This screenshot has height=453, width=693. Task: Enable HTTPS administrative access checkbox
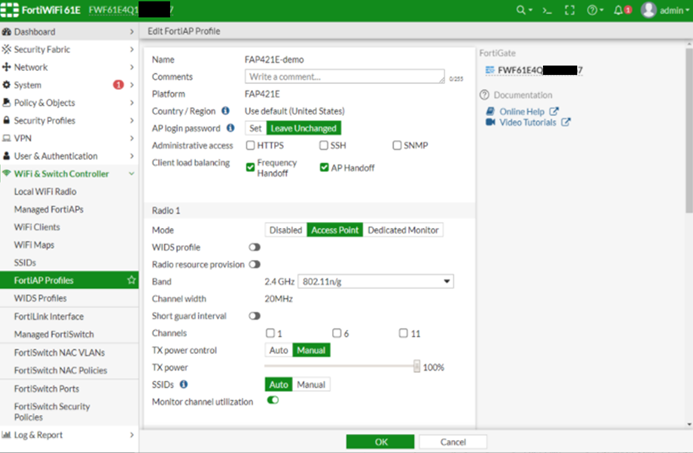pos(250,145)
